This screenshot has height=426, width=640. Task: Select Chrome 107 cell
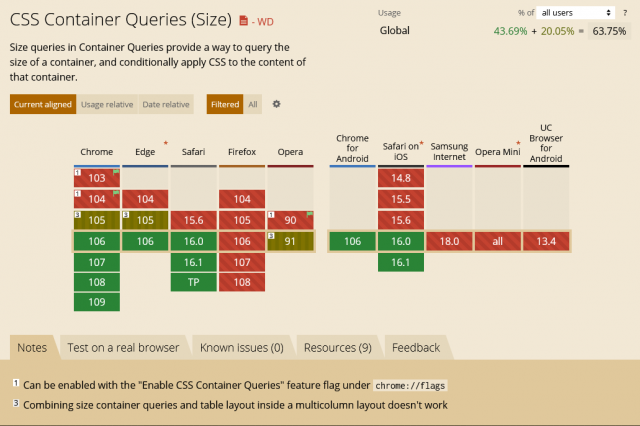[x=97, y=262]
